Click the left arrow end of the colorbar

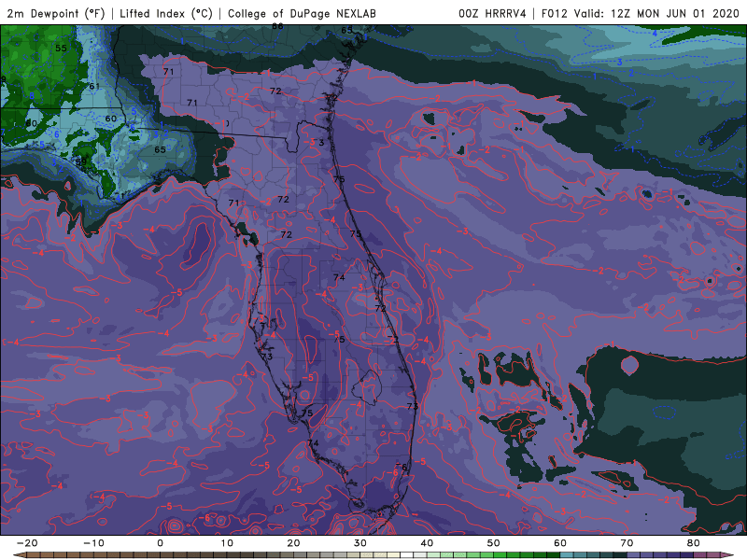19,555
